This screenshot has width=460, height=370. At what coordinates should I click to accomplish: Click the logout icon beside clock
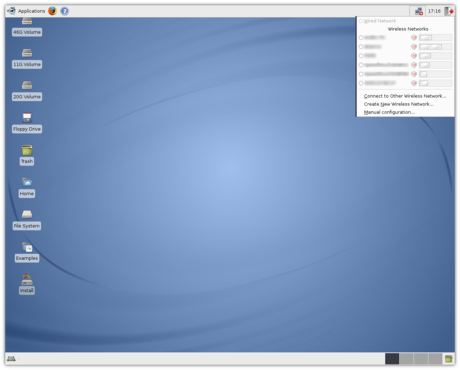[449, 11]
